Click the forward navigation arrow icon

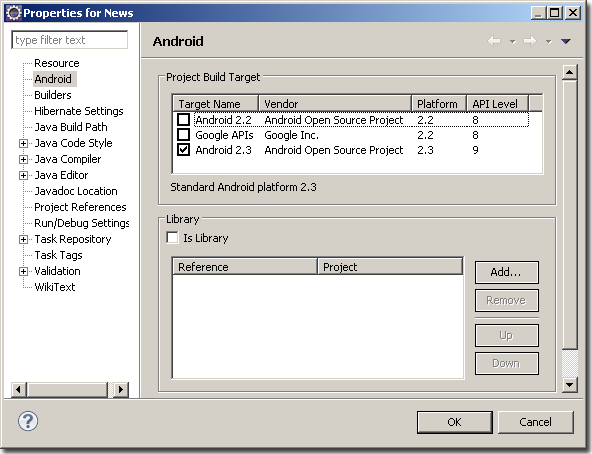[x=530, y=41]
